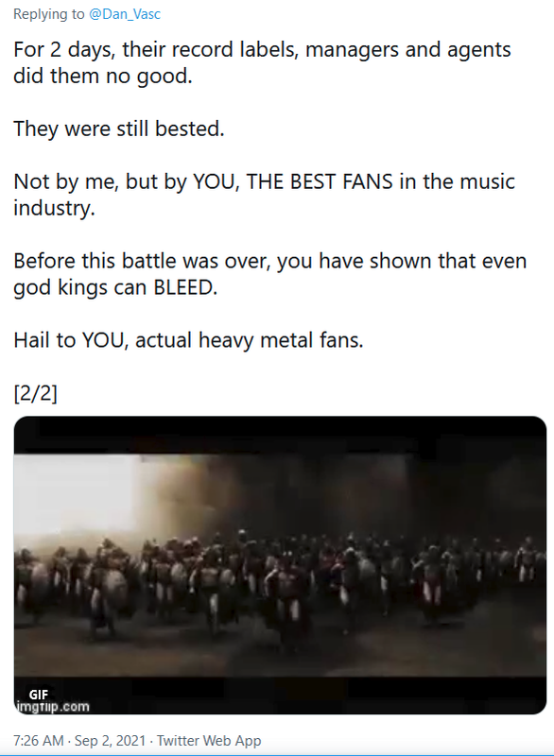
Task: Click the imgflip.com watermark
Action: point(53,707)
